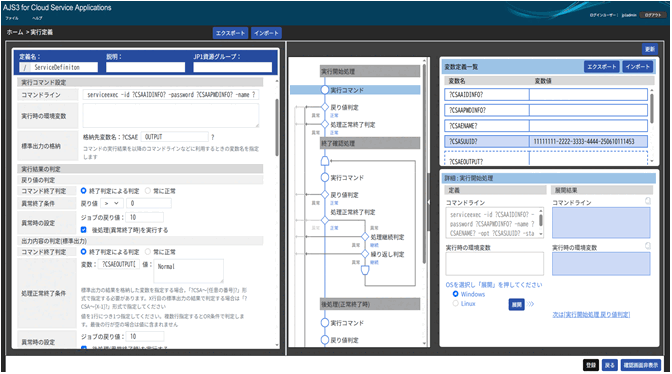
Task: Click コマンドライン field in 実行コマンド設定
Action: pos(171,95)
